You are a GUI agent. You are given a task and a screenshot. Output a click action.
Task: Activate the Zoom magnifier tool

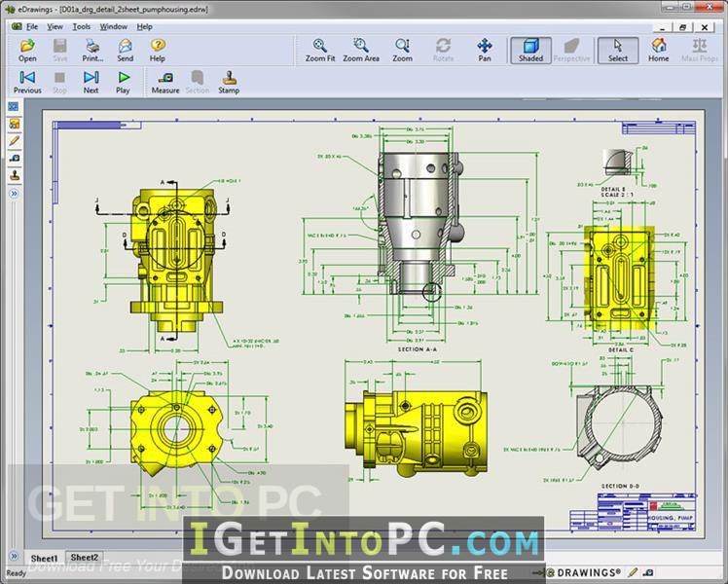(402, 51)
